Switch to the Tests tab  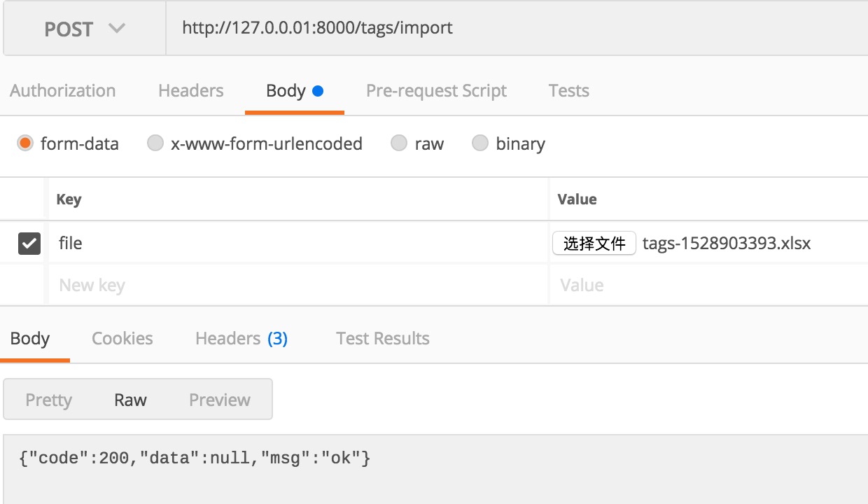point(568,91)
